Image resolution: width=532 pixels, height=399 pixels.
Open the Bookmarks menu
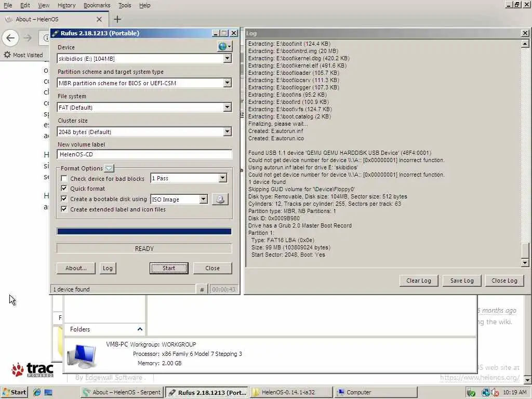97,5
